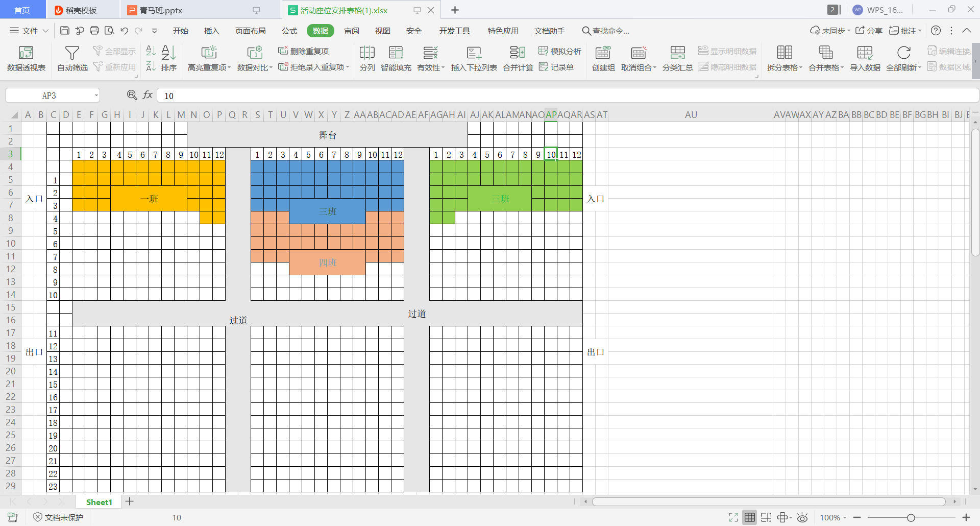
Task: Click the Record Form (记录单) button
Action: [x=556, y=67]
